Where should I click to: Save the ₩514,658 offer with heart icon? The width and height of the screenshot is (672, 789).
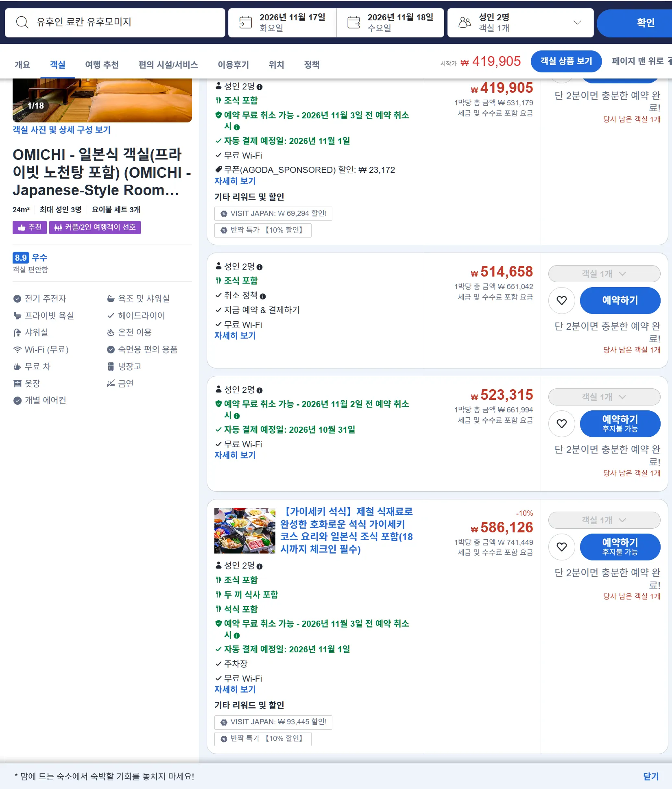click(x=561, y=301)
